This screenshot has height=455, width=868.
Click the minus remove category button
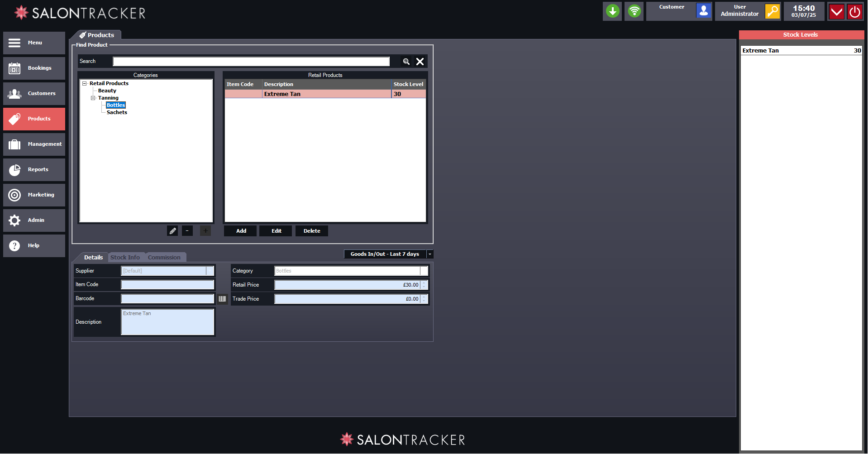click(x=187, y=231)
